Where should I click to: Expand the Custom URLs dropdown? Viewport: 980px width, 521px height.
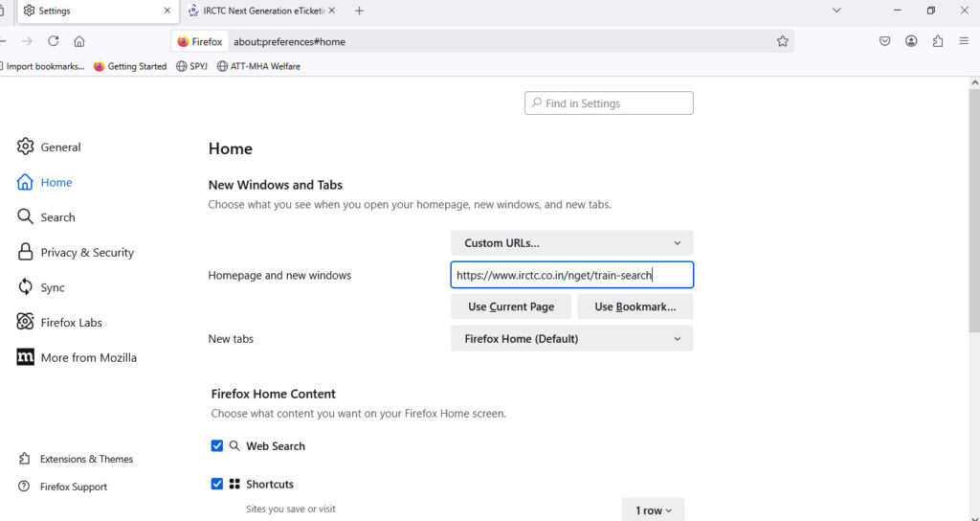(x=571, y=243)
